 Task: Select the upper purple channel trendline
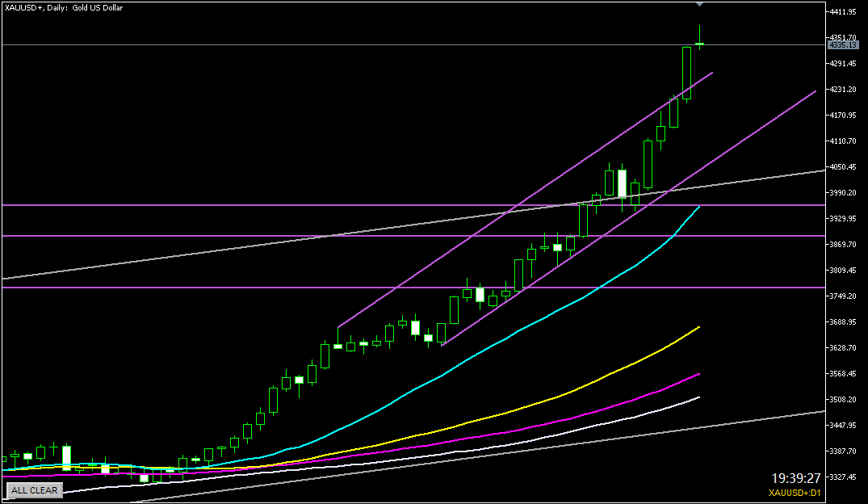(484, 229)
